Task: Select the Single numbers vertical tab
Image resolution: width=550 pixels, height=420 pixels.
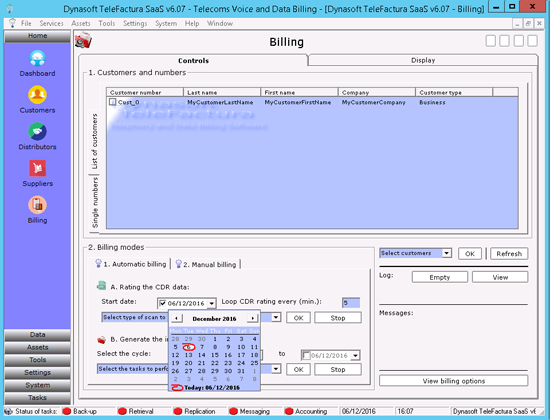Action: (x=95, y=202)
